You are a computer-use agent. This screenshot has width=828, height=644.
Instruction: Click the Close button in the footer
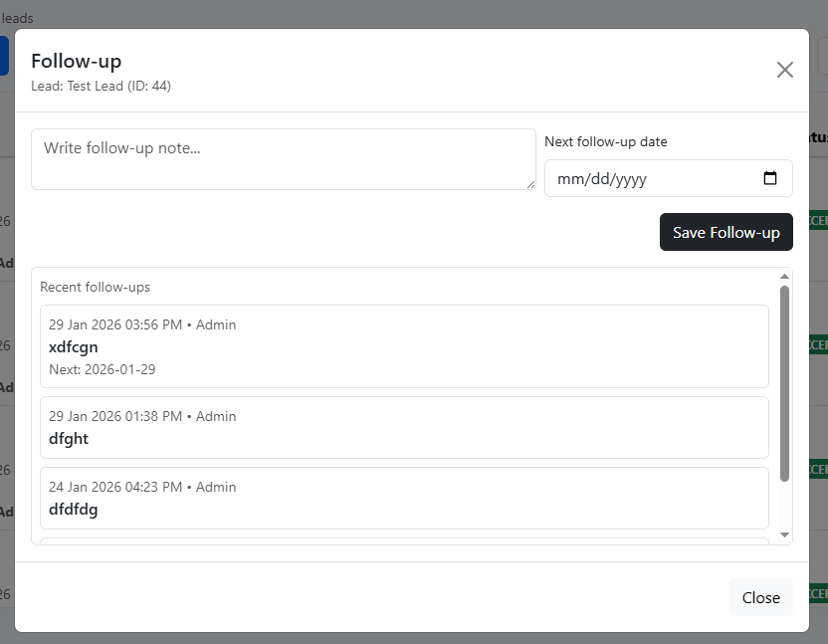760,597
